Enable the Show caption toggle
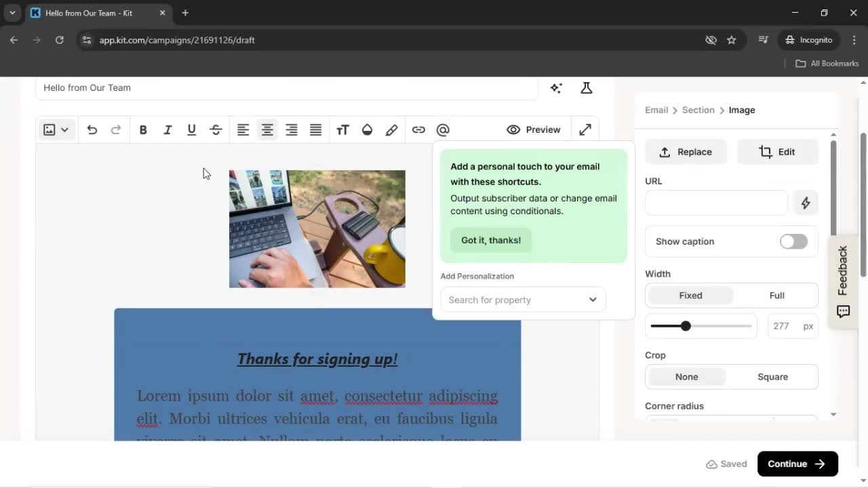 tap(793, 241)
